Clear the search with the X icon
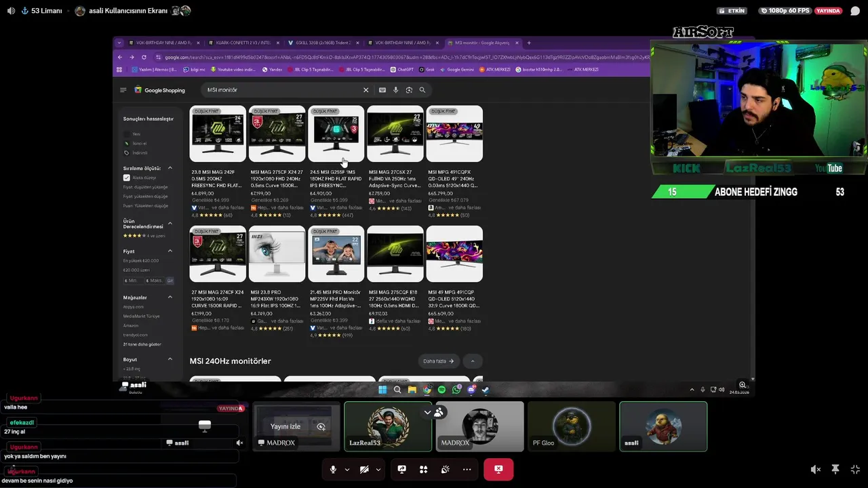868x488 pixels. tap(366, 89)
